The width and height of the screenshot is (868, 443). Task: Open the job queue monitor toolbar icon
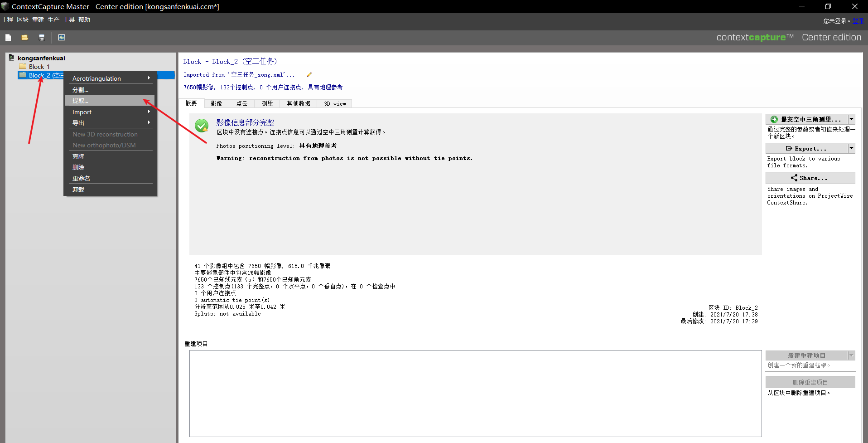pos(62,38)
